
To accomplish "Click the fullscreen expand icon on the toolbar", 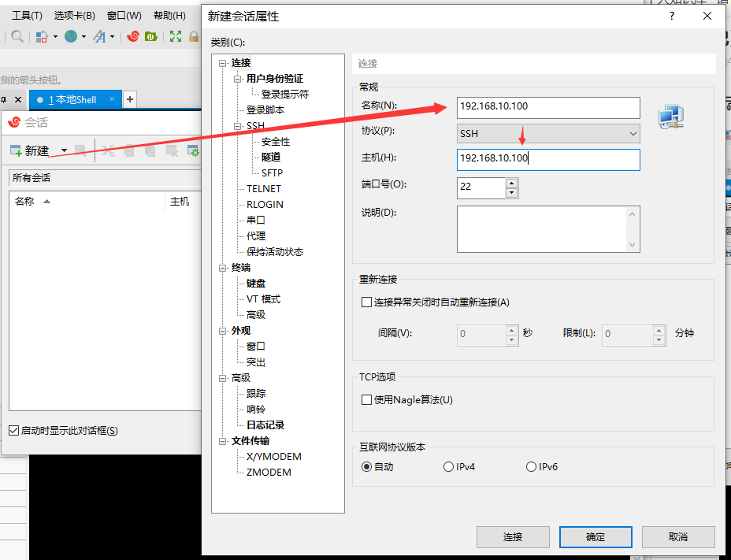I will pos(175,36).
